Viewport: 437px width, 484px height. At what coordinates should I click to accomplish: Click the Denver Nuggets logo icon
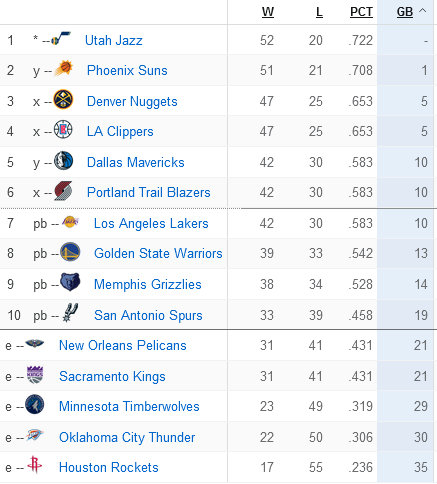pyautogui.click(x=63, y=99)
